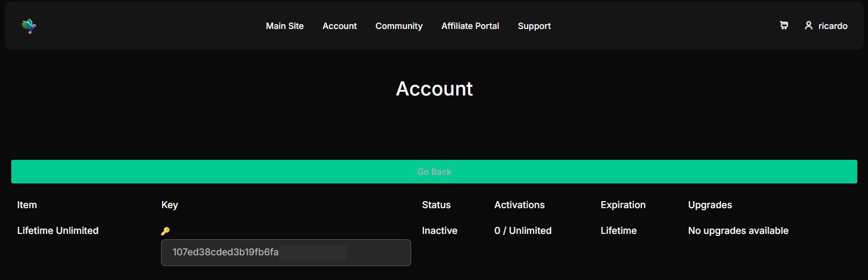Click the user profile icon
Screen dimensions: 868x280
pos(808,25)
